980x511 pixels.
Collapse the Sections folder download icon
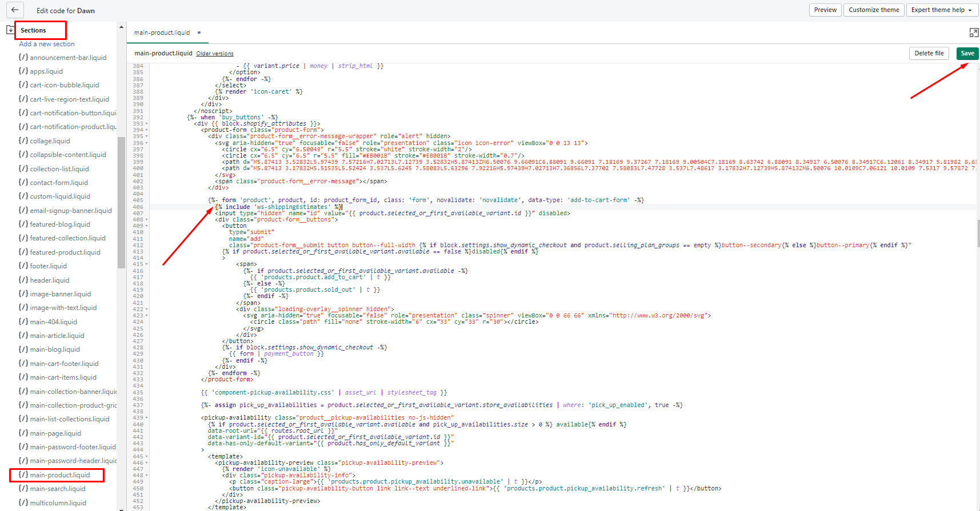pos(10,30)
